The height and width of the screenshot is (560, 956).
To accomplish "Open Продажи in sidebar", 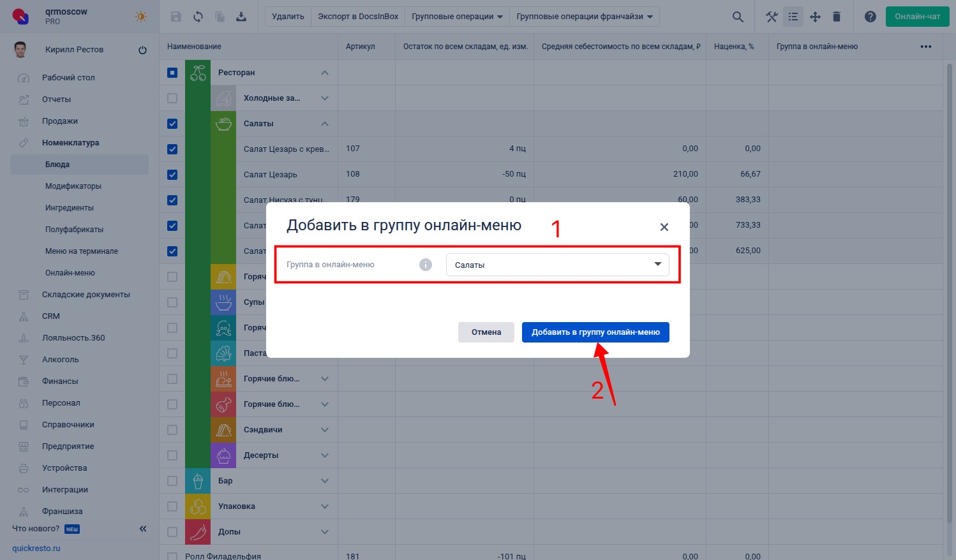I will tap(60, 121).
